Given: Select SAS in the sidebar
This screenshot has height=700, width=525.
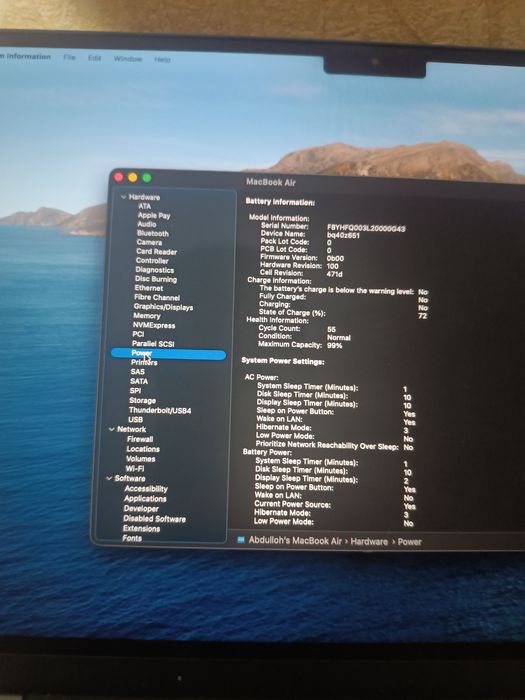Looking at the screenshot, I should coord(138,371).
